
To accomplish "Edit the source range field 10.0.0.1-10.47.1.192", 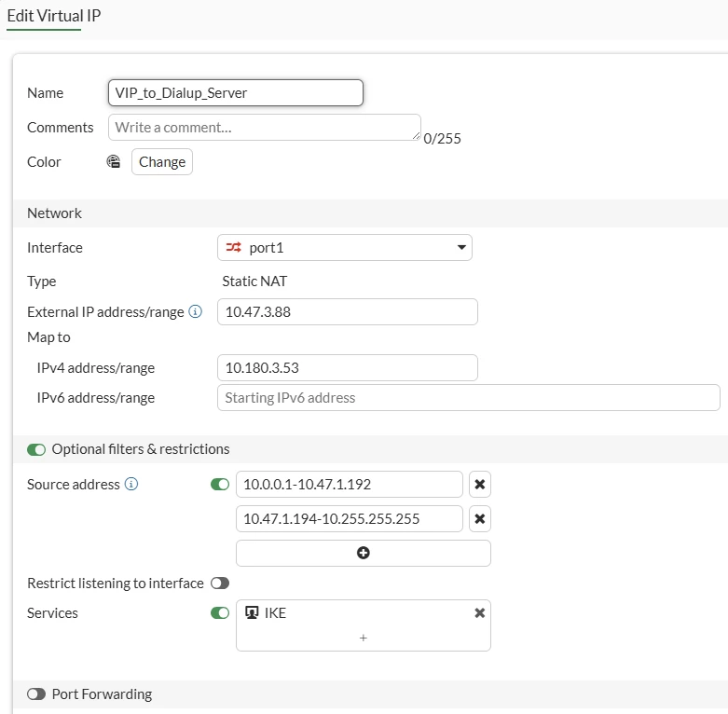I will 350,484.
